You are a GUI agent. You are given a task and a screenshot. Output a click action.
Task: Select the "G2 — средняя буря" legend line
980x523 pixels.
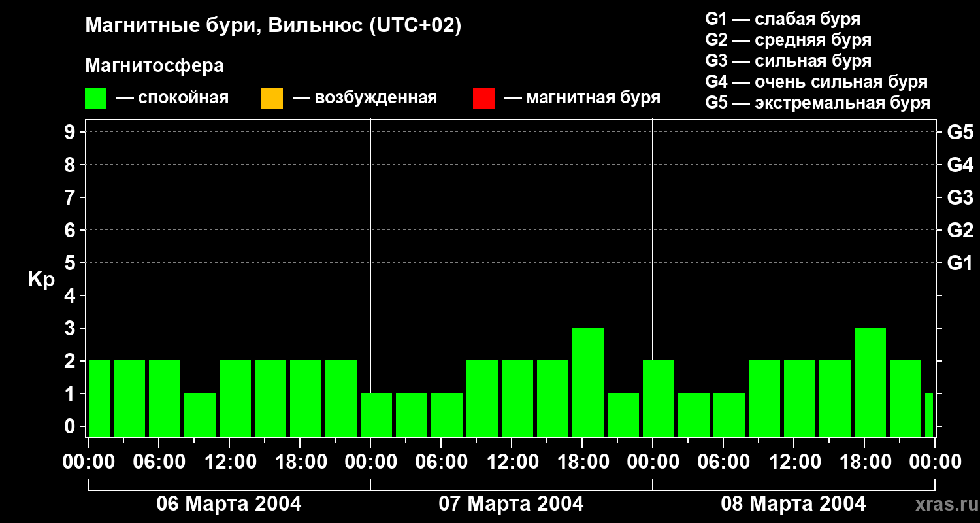point(789,40)
